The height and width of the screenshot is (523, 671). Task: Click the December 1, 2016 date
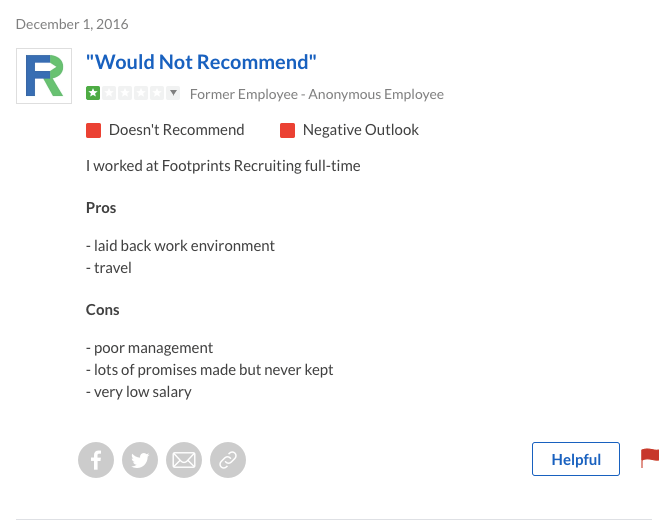pos(72,24)
